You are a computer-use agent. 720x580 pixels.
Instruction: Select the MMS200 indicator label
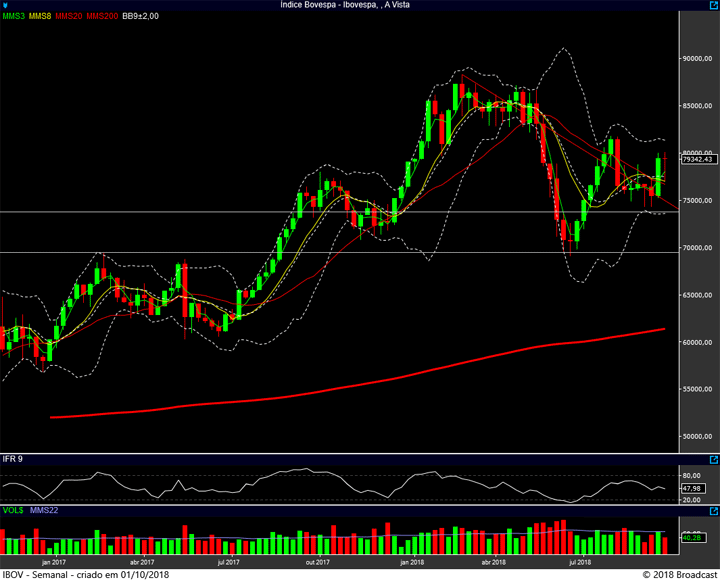pyautogui.click(x=102, y=16)
